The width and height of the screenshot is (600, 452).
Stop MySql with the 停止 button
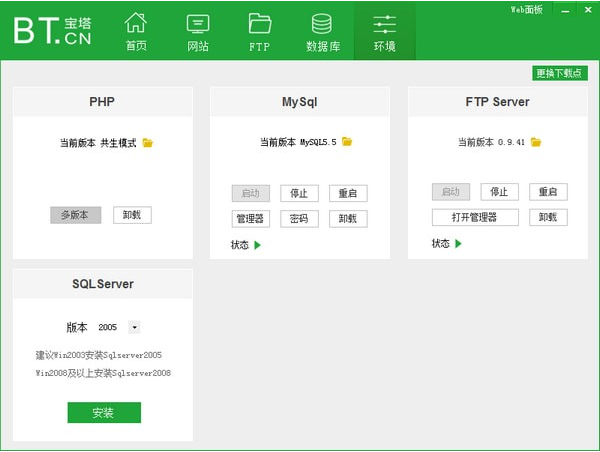[299, 193]
